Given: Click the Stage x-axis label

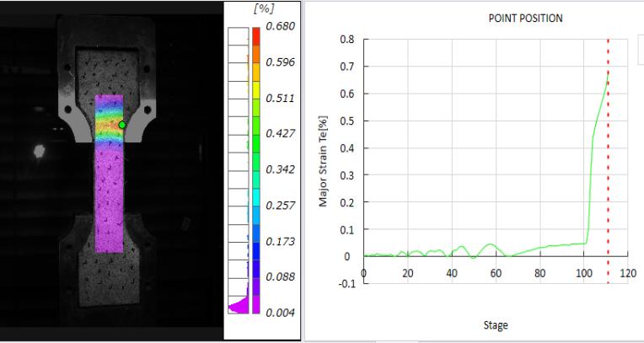Looking at the screenshot, I should tap(496, 324).
